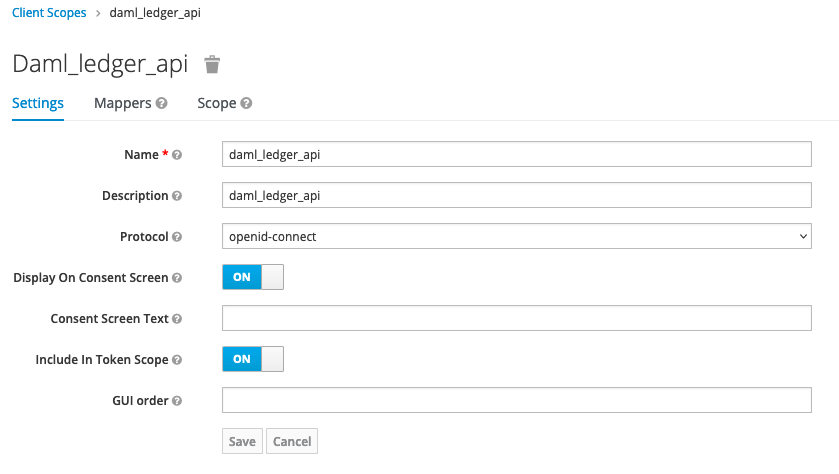Open the Protocol dropdown
The width and height of the screenshot is (839, 474).
click(x=516, y=237)
